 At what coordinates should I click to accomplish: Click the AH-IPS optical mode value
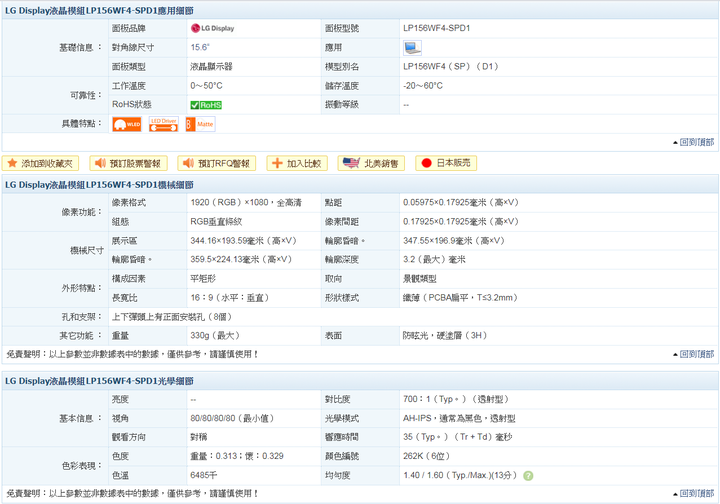click(x=459, y=419)
